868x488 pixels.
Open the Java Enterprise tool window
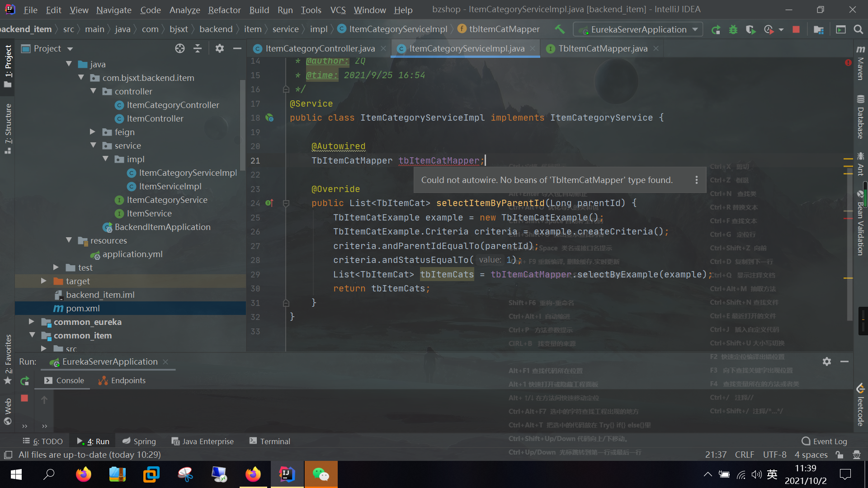pyautogui.click(x=203, y=441)
